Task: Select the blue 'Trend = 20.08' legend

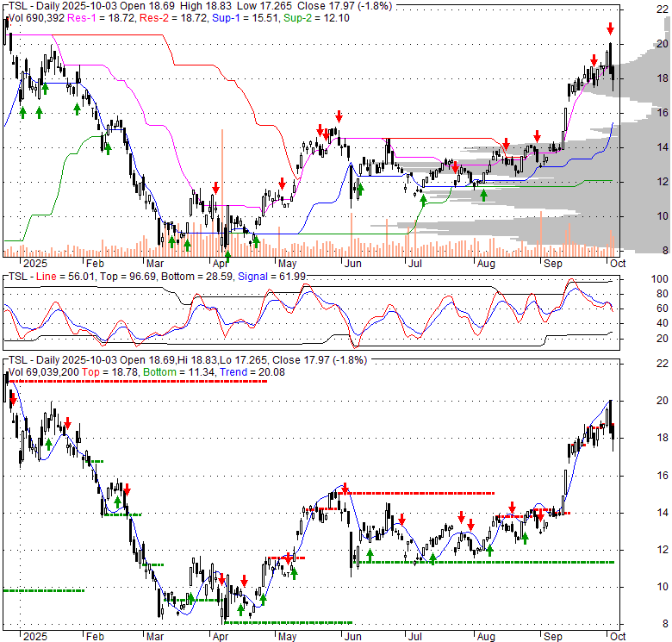Action: [x=252, y=372]
